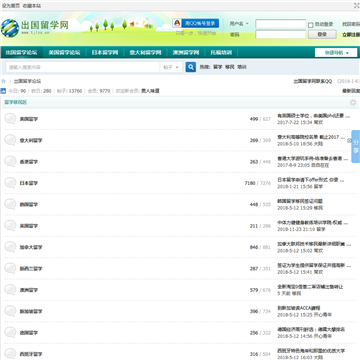
Task: Open the blue 分享 side tab
Action: click(x=356, y=146)
